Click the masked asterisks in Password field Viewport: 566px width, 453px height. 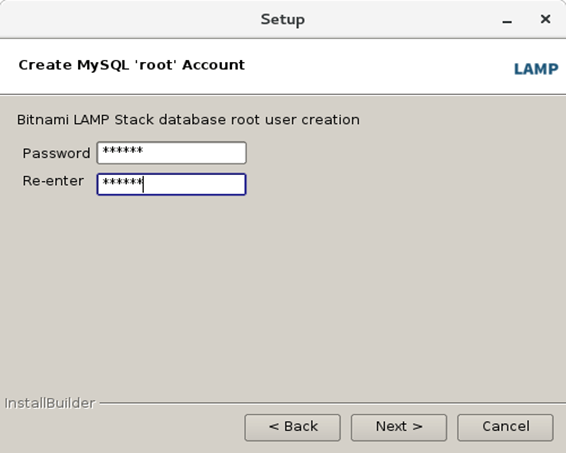(123, 151)
